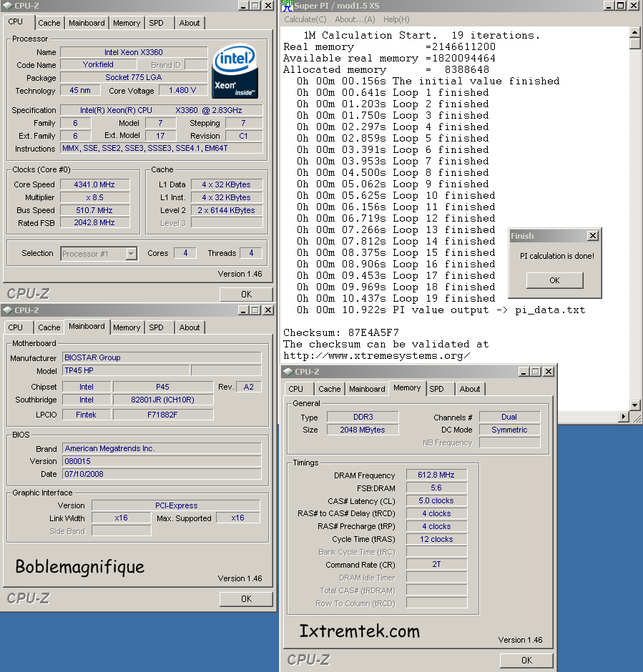
Task: Click Super PI vertical scrollbar down arrow
Action: tap(635, 405)
